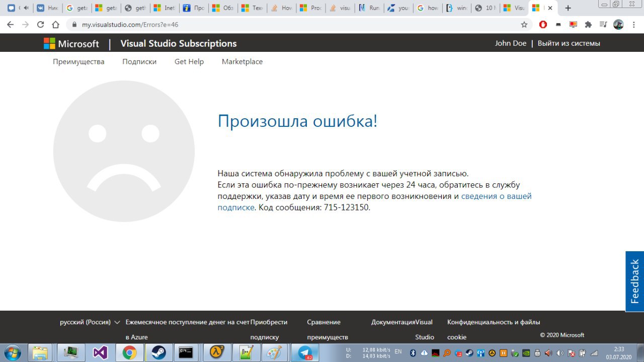Open File Explorer from the taskbar
644x362 pixels.
tap(40, 353)
